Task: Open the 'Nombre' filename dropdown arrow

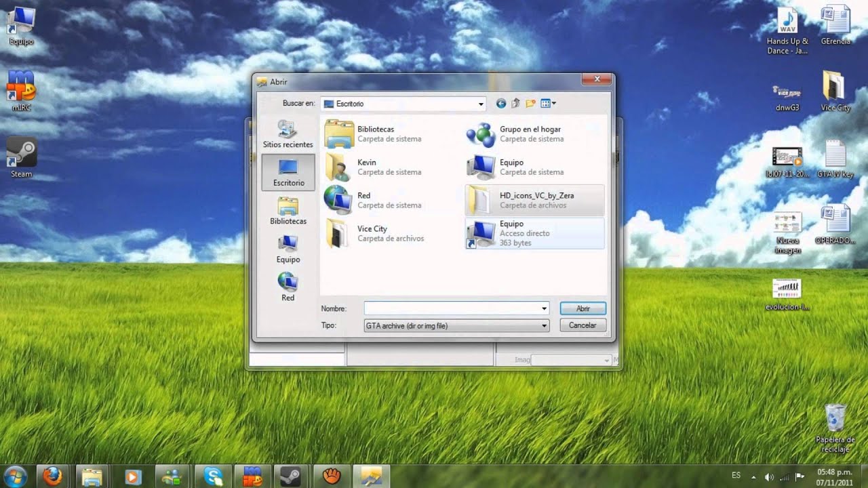Action: [544, 308]
